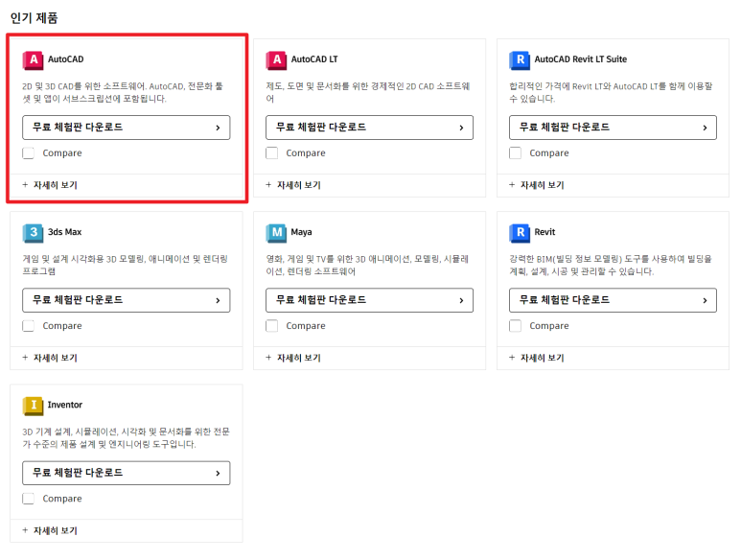Click the AutoCAD LT logo icon

click(276, 60)
